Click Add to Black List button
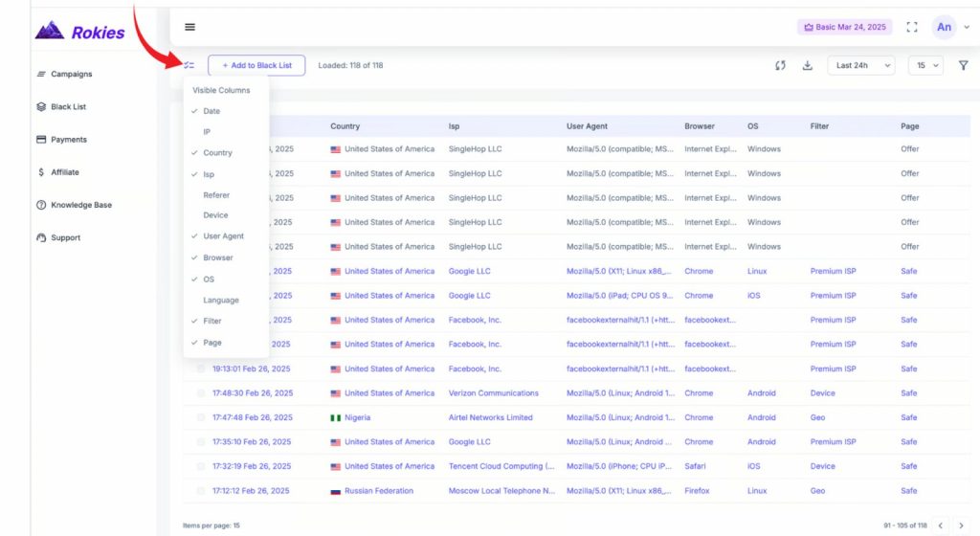980x536 pixels. [256, 65]
